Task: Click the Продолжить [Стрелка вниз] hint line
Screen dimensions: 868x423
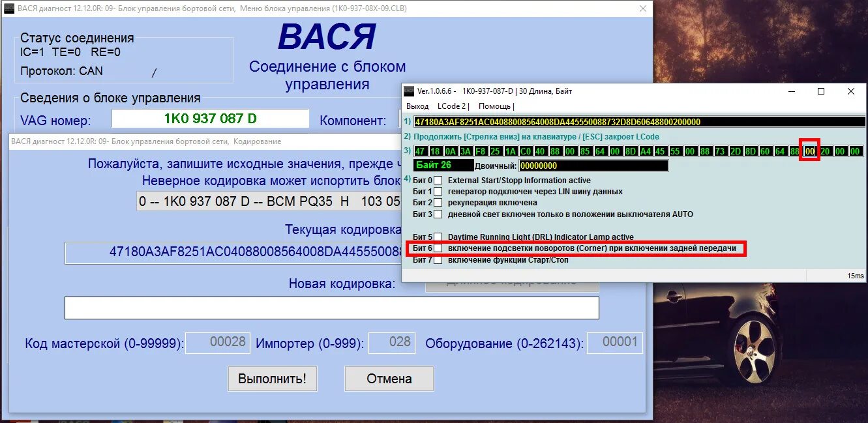Action: (x=537, y=137)
